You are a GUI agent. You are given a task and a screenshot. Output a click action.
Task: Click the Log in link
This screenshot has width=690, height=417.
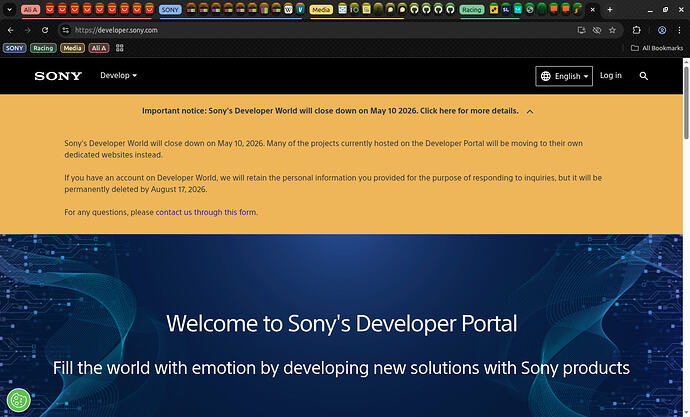pos(611,76)
